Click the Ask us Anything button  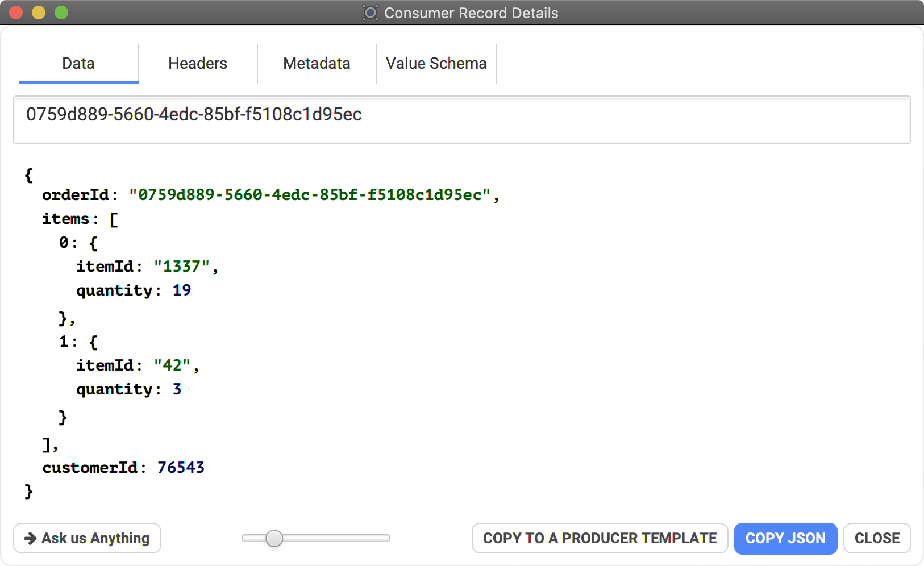point(87,538)
